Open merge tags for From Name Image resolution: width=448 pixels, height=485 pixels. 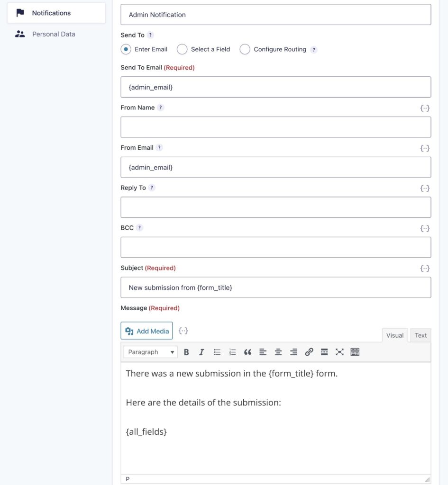(x=425, y=108)
